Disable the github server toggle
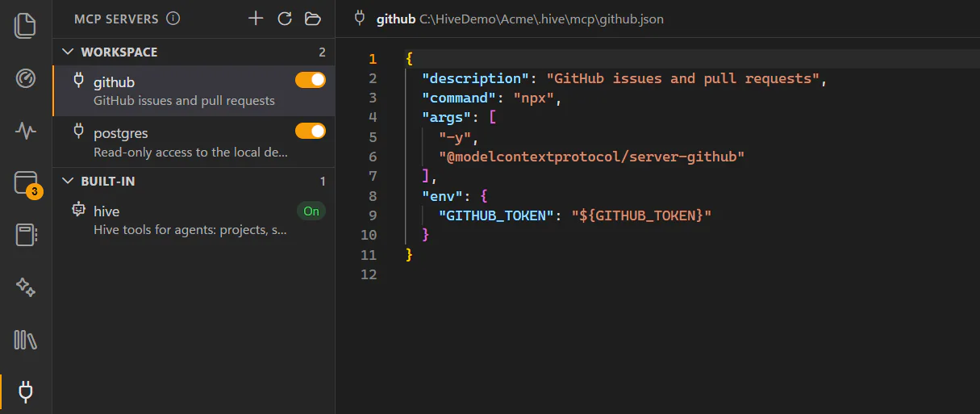This screenshot has height=414, width=980. click(x=311, y=80)
